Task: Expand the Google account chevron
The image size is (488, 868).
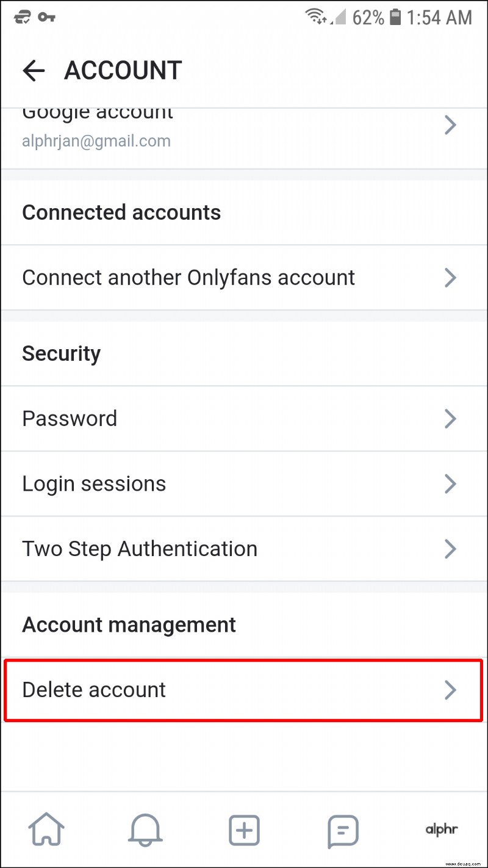Action: [450, 125]
